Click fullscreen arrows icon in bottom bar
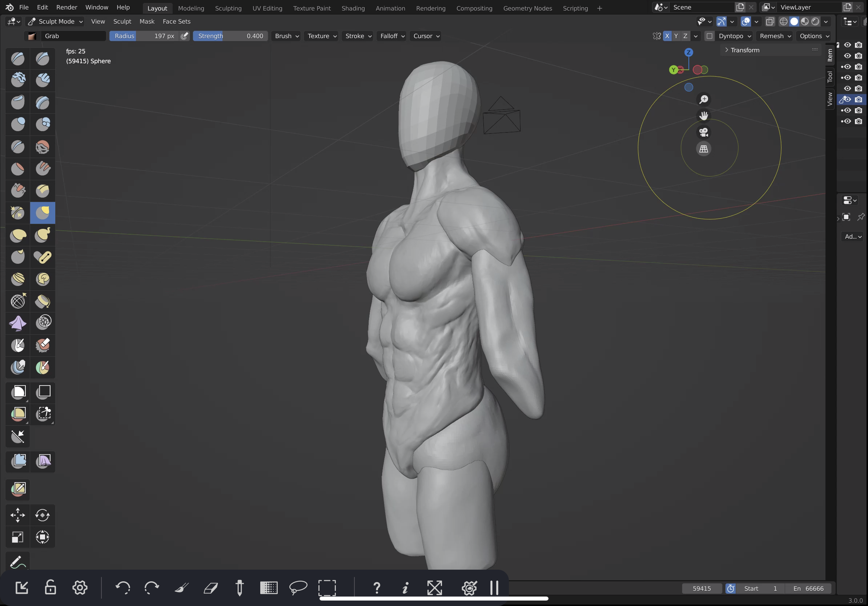Image resolution: width=868 pixels, height=606 pixels. coord(435,588)
